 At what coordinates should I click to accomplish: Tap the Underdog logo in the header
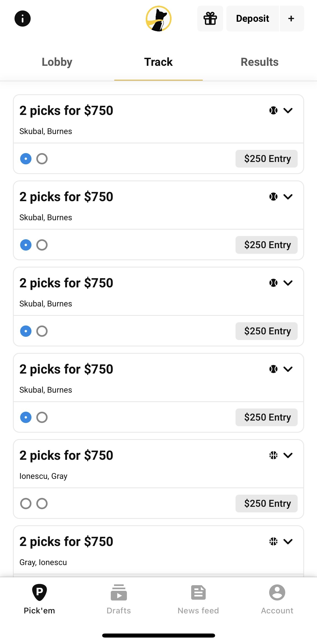pyautogui.click(x=158, y=19)
